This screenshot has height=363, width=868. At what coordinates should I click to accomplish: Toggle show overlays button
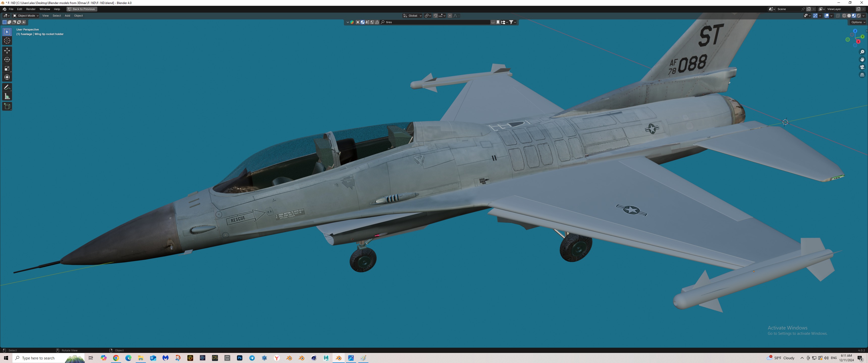click(x=827, y=16)
